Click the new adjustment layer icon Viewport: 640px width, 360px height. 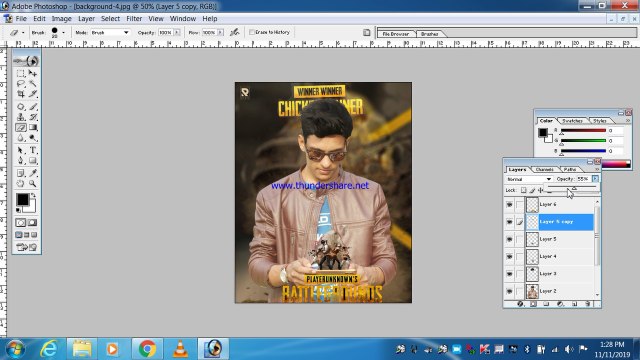[560, 304]
